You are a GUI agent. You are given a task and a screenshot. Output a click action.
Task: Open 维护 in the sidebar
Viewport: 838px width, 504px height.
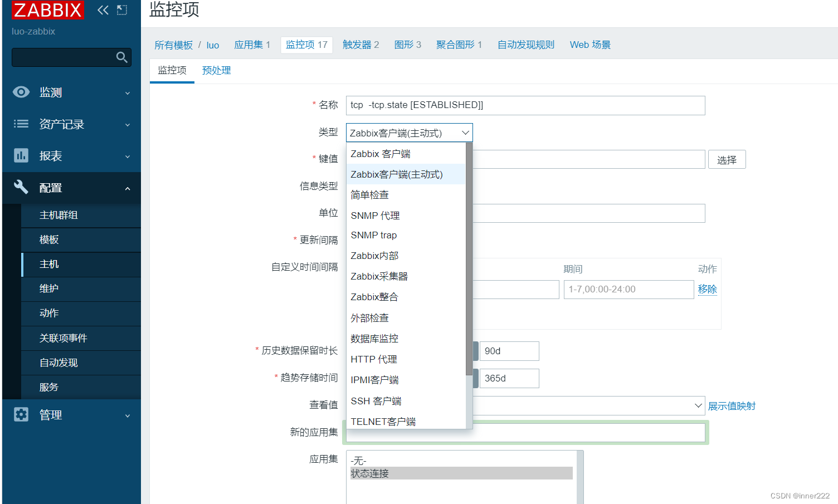click(81, 289)
